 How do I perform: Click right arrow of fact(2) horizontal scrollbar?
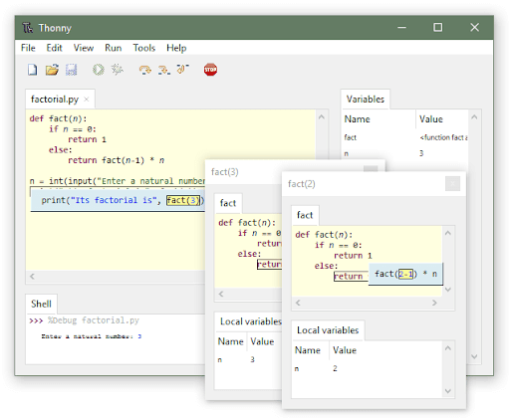tap(434, 303)
